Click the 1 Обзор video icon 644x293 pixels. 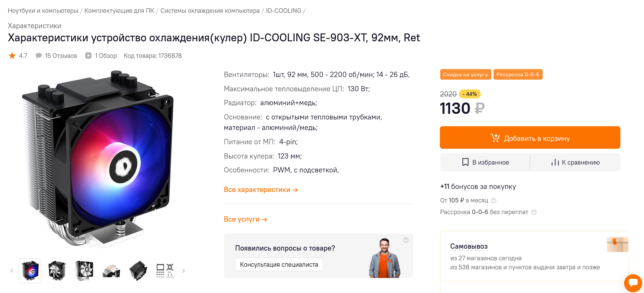point(88,56)
